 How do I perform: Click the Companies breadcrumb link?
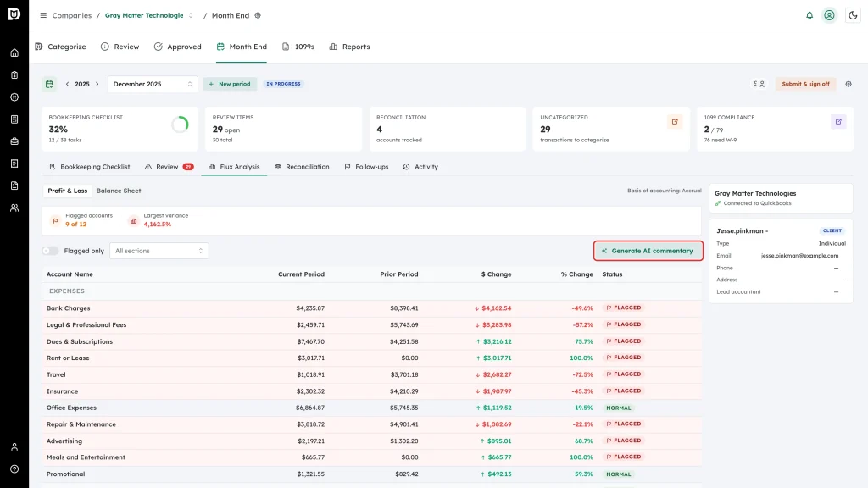click(71, 15)
